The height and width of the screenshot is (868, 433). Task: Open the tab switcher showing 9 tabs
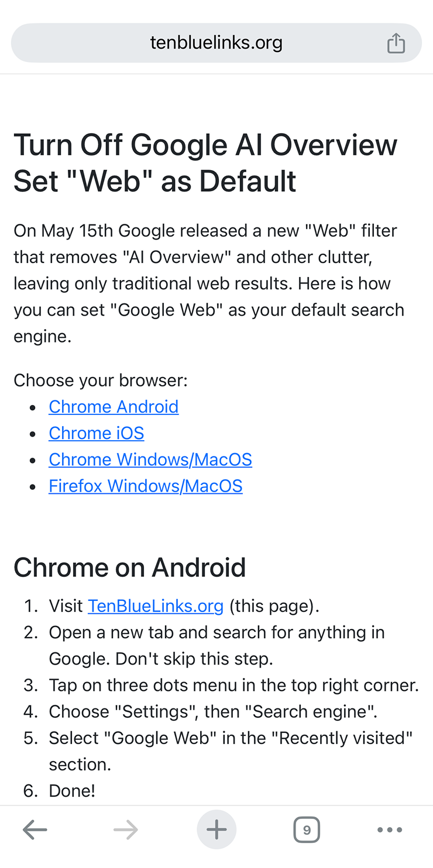point(307,829)
